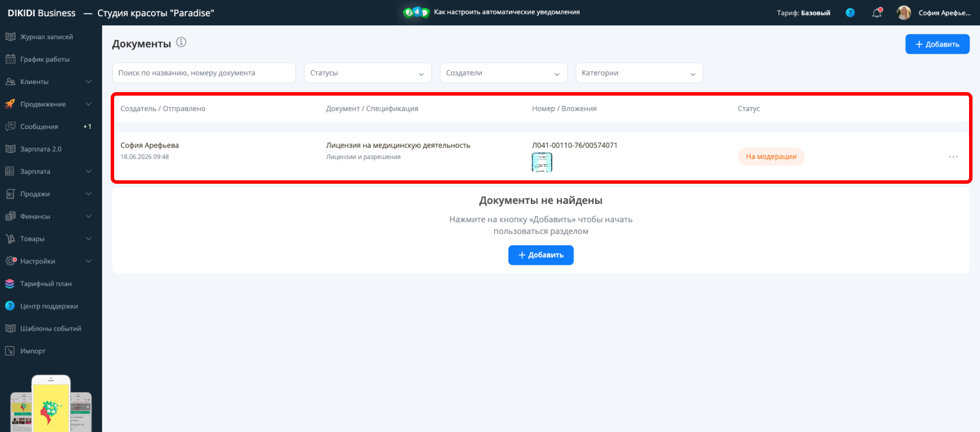
Task: Click the На модерации status badge
Action: 771,157
